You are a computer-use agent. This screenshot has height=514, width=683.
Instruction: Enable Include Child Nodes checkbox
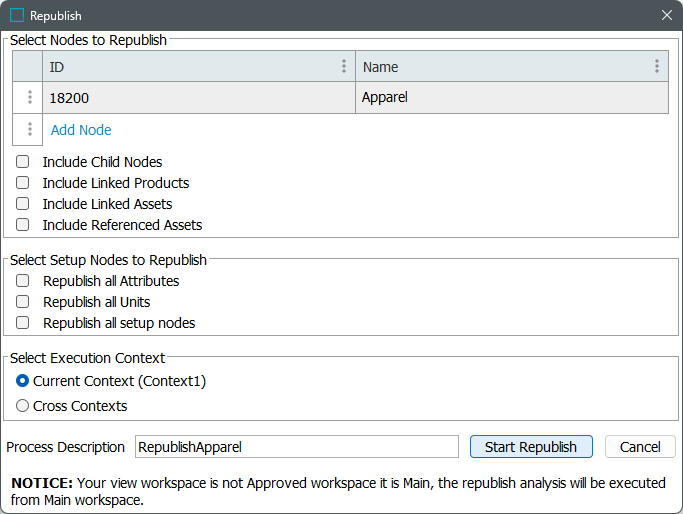tap(23, 162)
